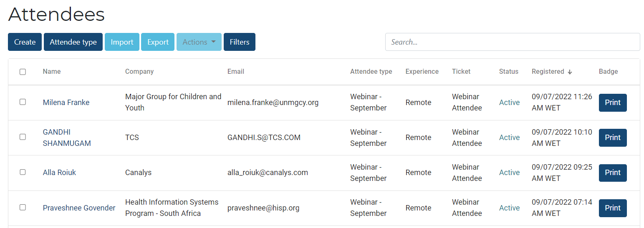644x228 pixels.
Task: Click the Import button
Action: [x=122, y=42]
